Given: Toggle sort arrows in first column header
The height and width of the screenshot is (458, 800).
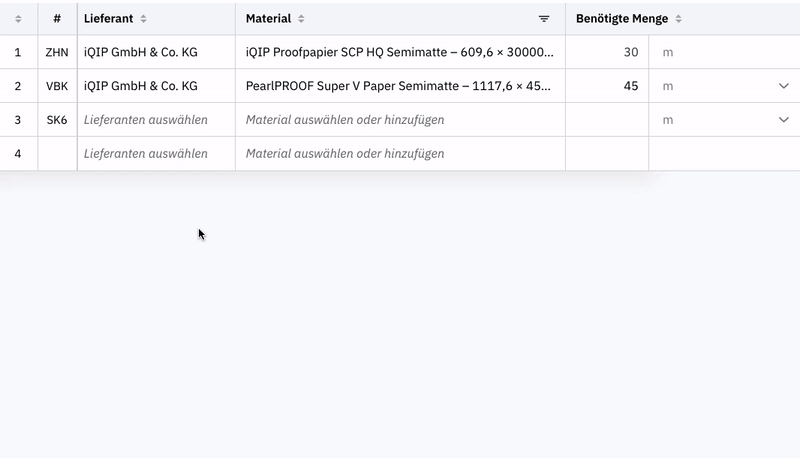Looking at the screenshot, I should [x=18, y=19].
